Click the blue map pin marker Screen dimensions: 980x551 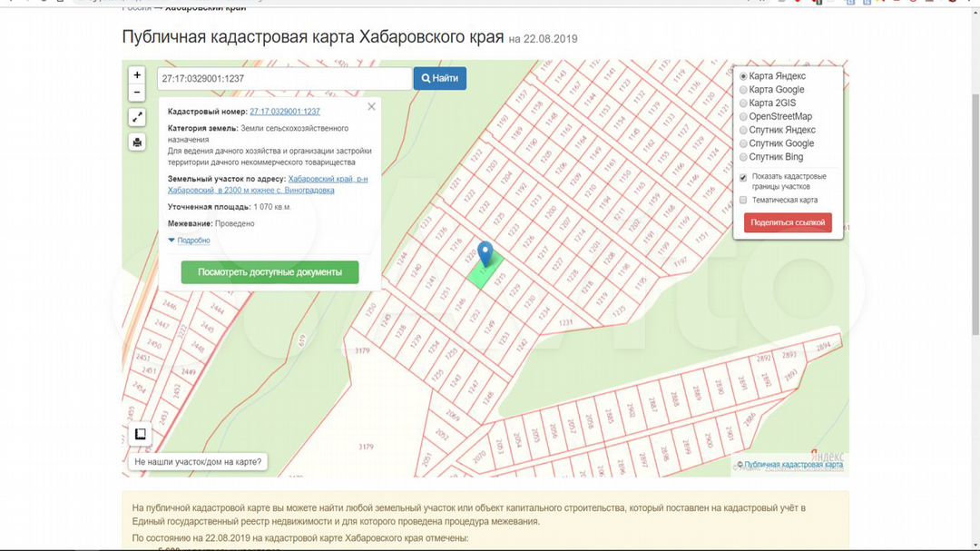coord(485,253)
